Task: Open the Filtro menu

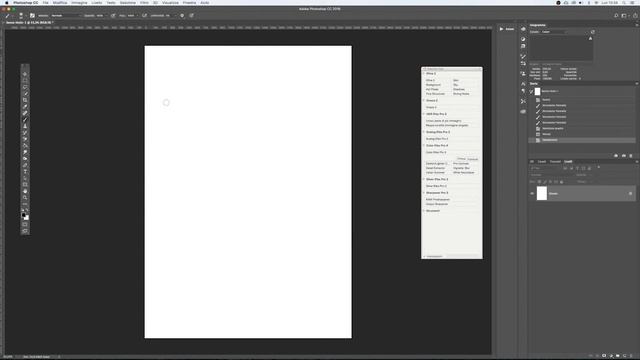Action: point(144,3)
